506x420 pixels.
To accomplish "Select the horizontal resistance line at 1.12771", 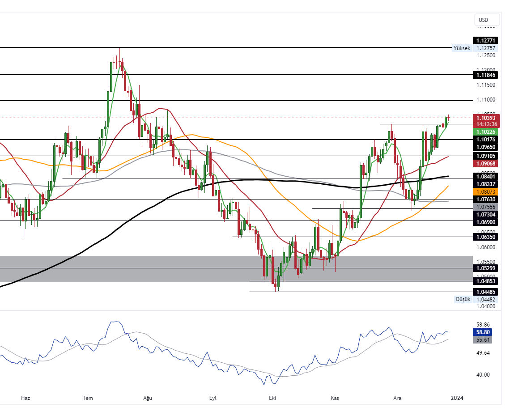I will click(224, 47).
